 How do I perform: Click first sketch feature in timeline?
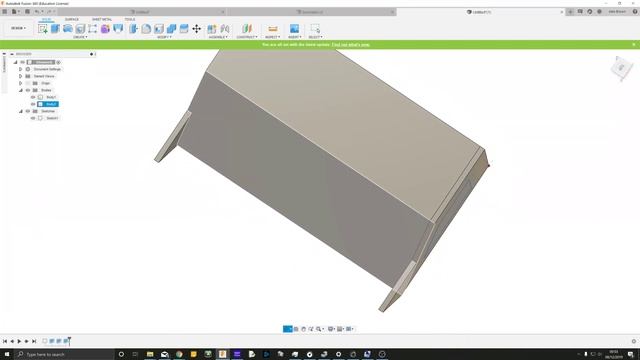point(45,341)
